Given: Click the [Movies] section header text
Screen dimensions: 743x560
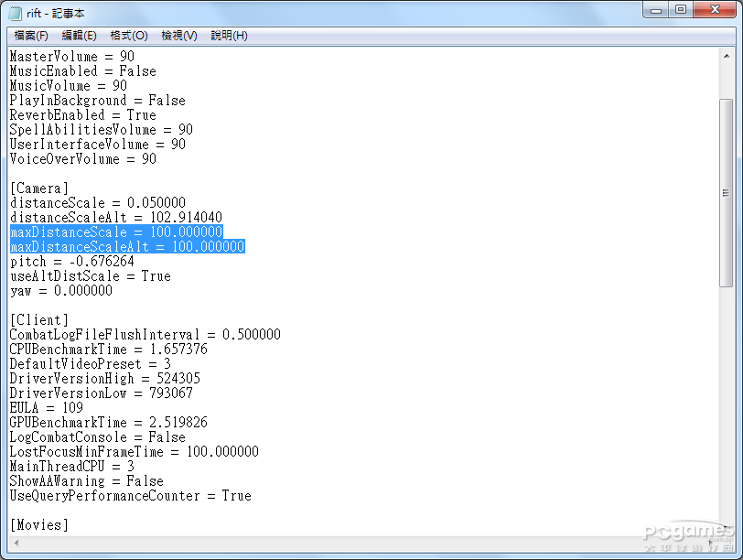Looking at the screenshot, I should point(38,525).
